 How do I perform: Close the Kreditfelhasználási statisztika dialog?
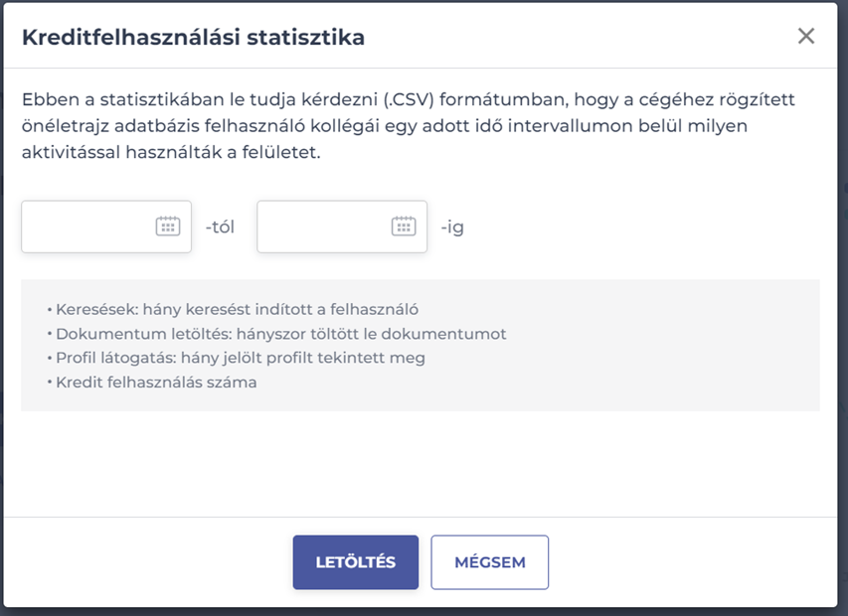(x=806, y=37)
